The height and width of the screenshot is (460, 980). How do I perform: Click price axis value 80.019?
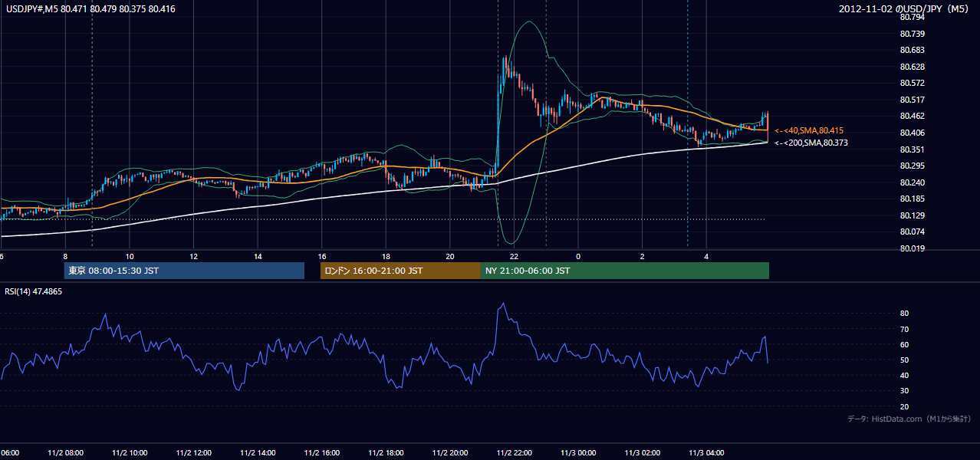912,248
